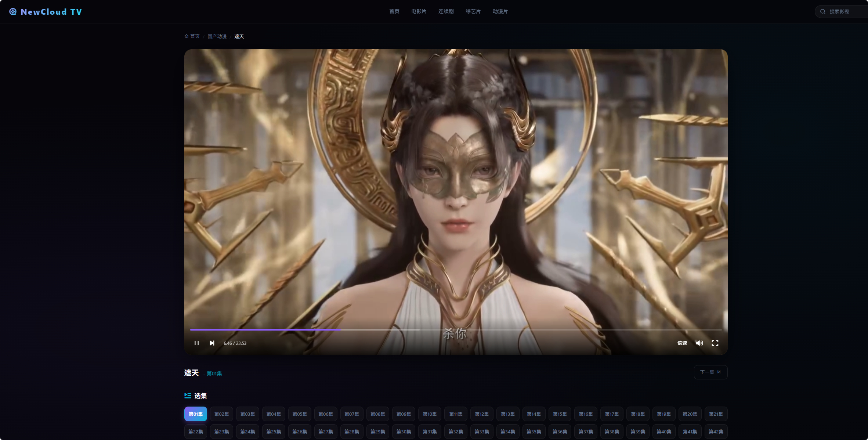
Task: Seek on the video progress bar
Action: click(x=456, y=330)
